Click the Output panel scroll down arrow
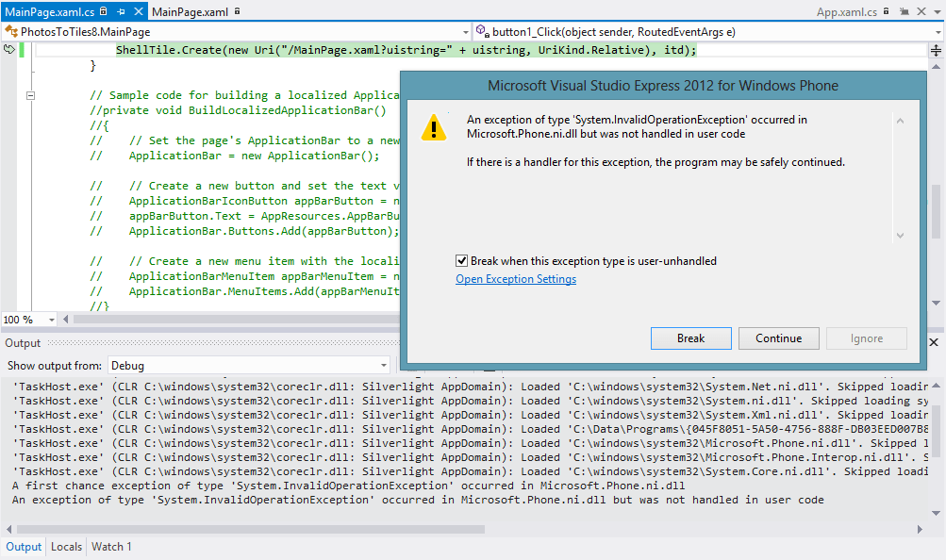 click(x=936, y=514)
